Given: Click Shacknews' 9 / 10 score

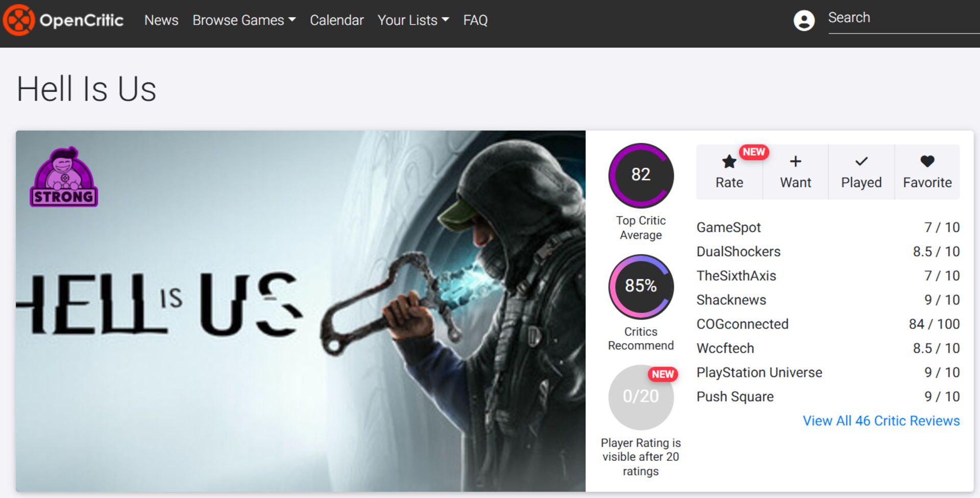Looking at the screenshot, I should tap(942, 300).
